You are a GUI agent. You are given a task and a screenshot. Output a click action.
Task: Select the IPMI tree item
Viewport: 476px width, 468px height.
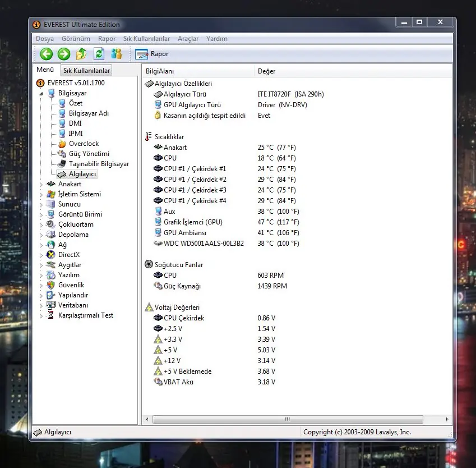pyautogui.click(x=76, y=133)
